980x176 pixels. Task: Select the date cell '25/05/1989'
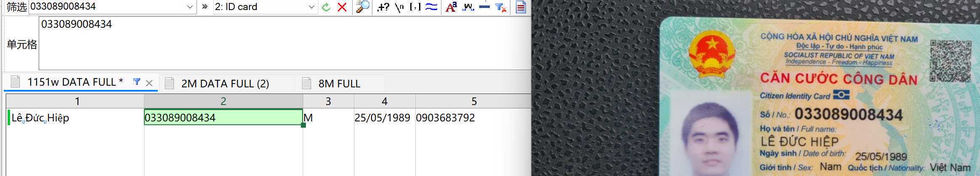coord(385,118)
